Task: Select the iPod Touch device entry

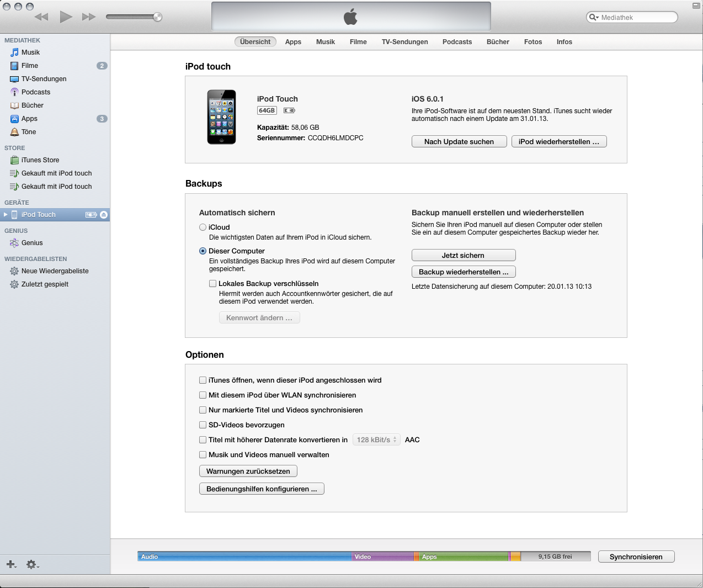Action: [x=55, y=215]
